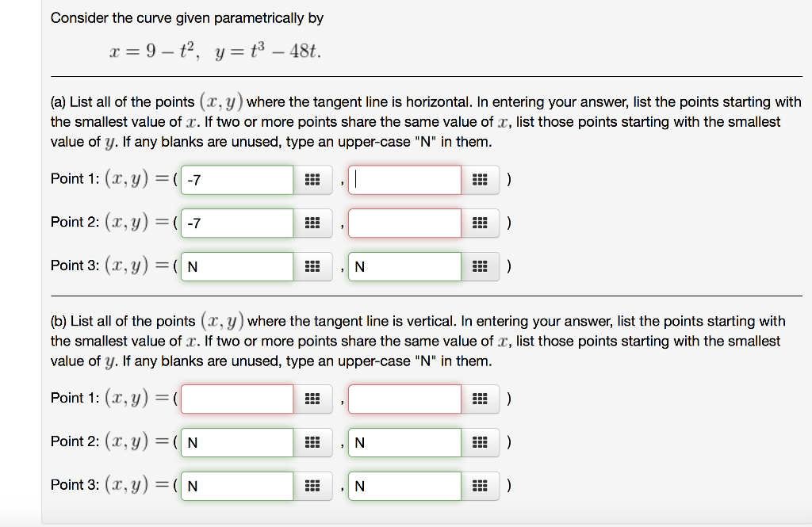Screen dimensions: 812x527
Task: Open the math keypad for Point 2 y-value in part (a)
Action: coord(481,223)
